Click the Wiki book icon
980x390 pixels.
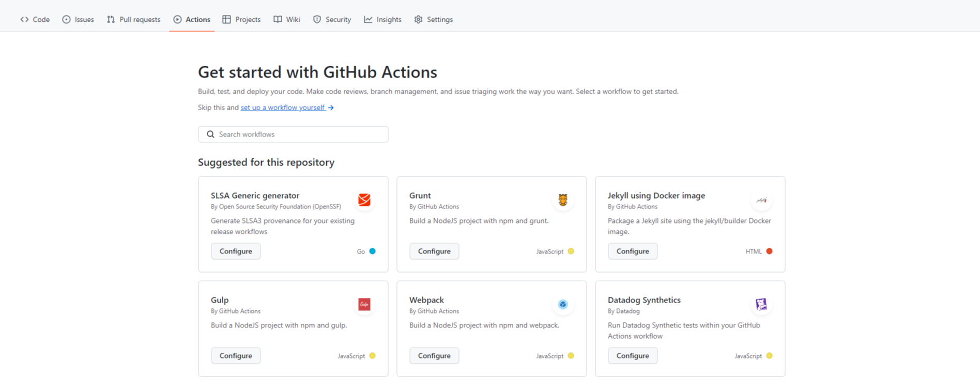[x=278, y=19]
